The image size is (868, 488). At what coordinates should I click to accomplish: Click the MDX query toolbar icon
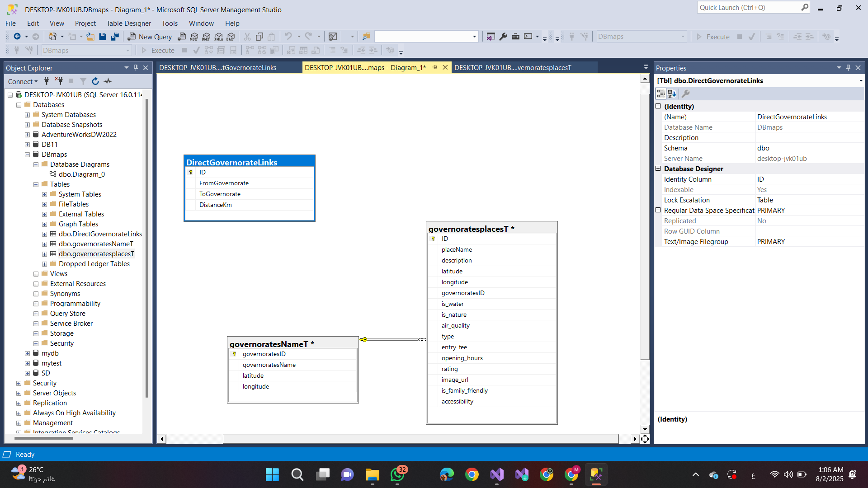pos(194,37)
